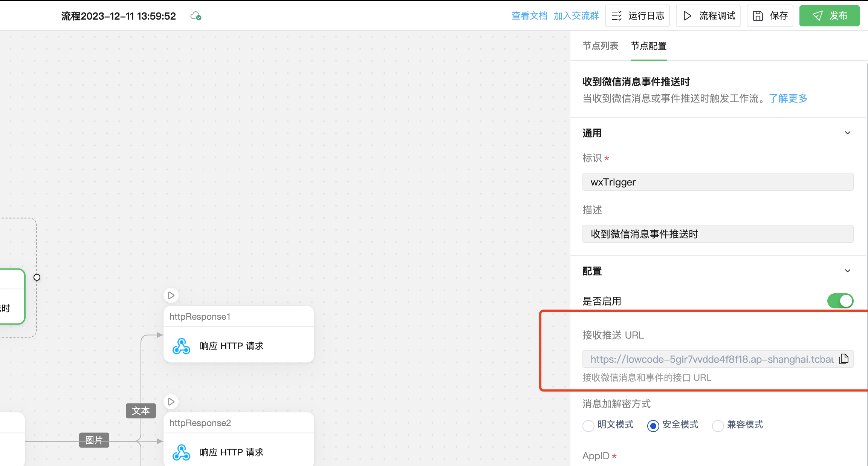
Task: Click the green 发布 publish button
Action: tap(829, 16)
